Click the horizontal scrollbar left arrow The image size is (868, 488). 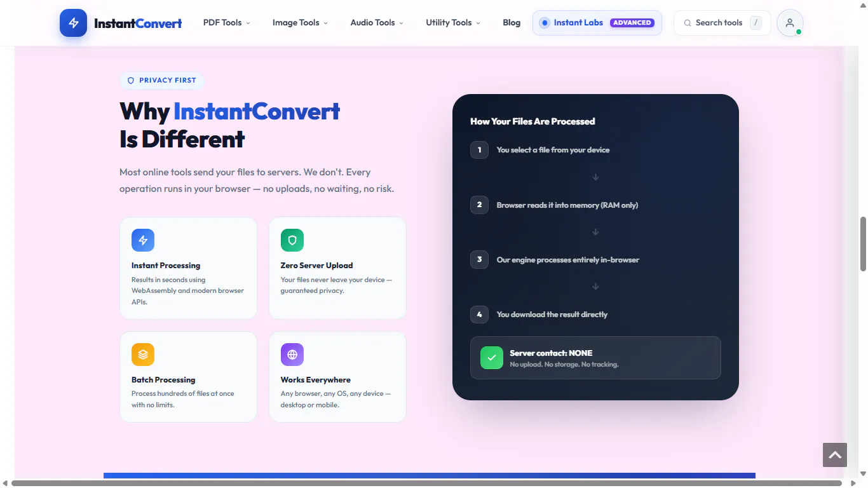pyautogui.click(x=5, y=483)
